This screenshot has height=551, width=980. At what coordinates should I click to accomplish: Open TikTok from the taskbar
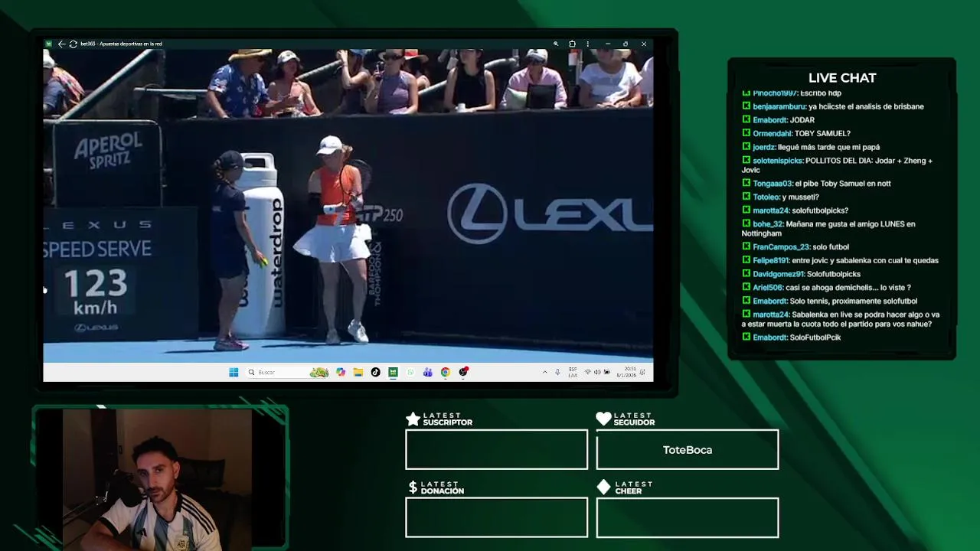(375, 372)
